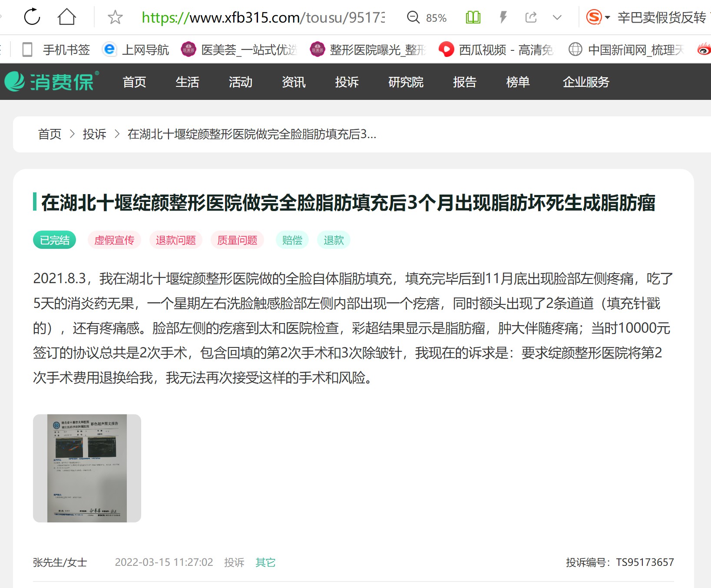
Task: Click the timestamp 2022-03-15 11:27:02
Action: [164, 562]
